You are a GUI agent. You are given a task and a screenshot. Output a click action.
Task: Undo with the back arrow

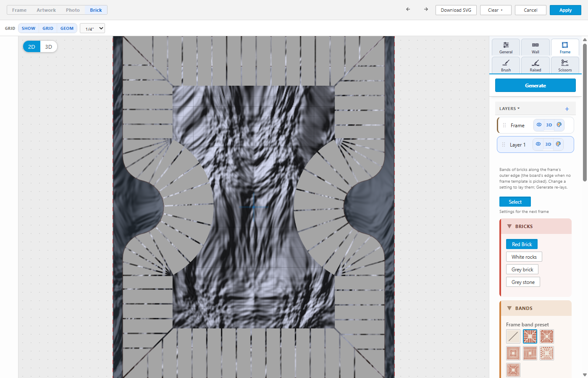(x=408, y=9)
